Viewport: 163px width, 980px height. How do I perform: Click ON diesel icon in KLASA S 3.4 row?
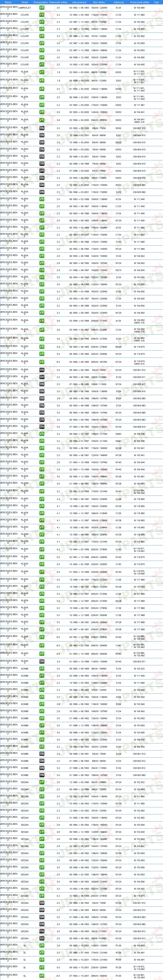click(42, 661)
